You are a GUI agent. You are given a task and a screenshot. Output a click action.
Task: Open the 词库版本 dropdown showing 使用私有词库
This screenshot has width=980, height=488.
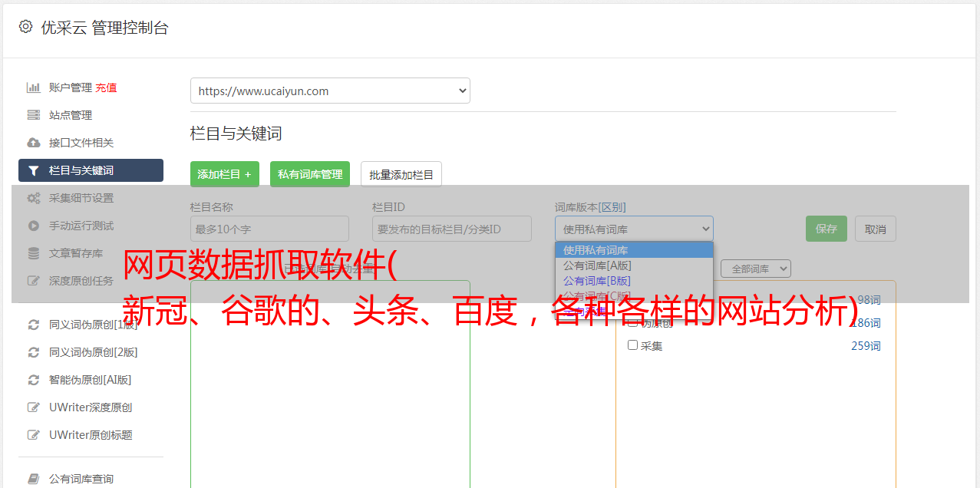(x=634, y=229)
